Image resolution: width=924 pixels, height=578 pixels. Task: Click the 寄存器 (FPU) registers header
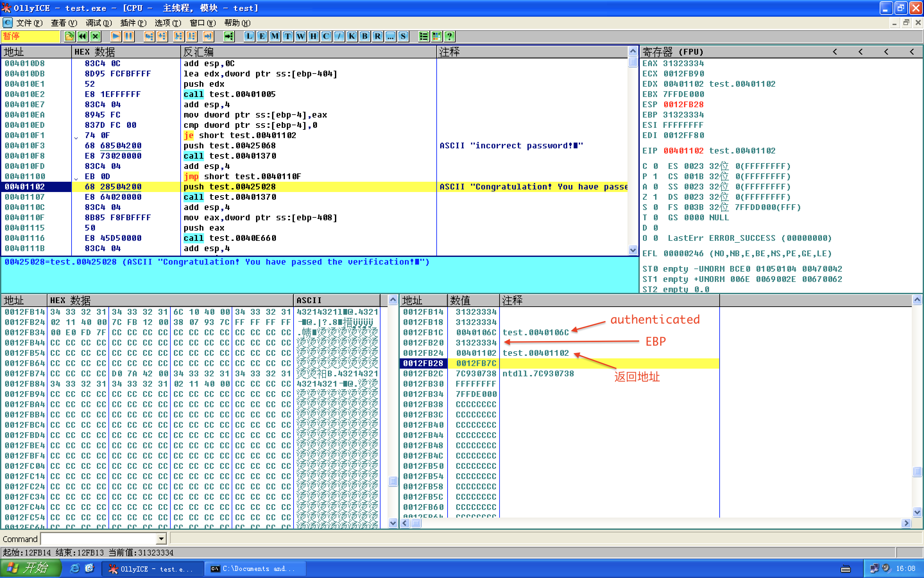click(673, 52)
